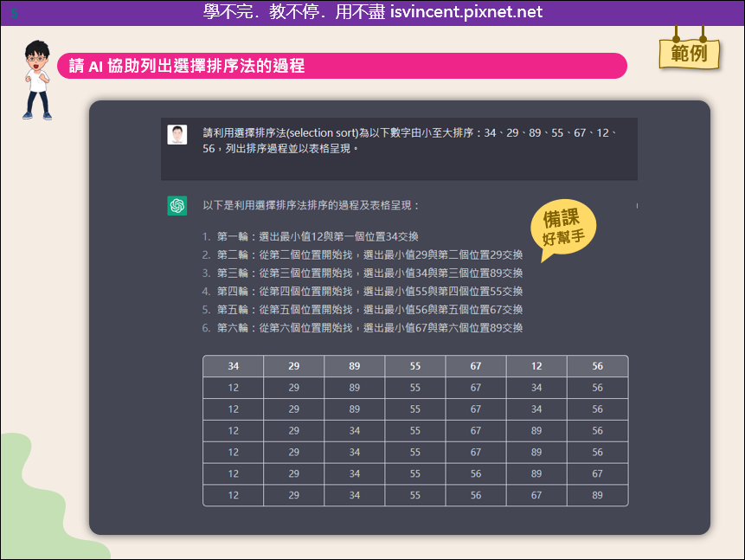The height and width of the screenshot is (560, 745).
Task: Click cell 29 in the final sorted row
Action: coord(293,495)
